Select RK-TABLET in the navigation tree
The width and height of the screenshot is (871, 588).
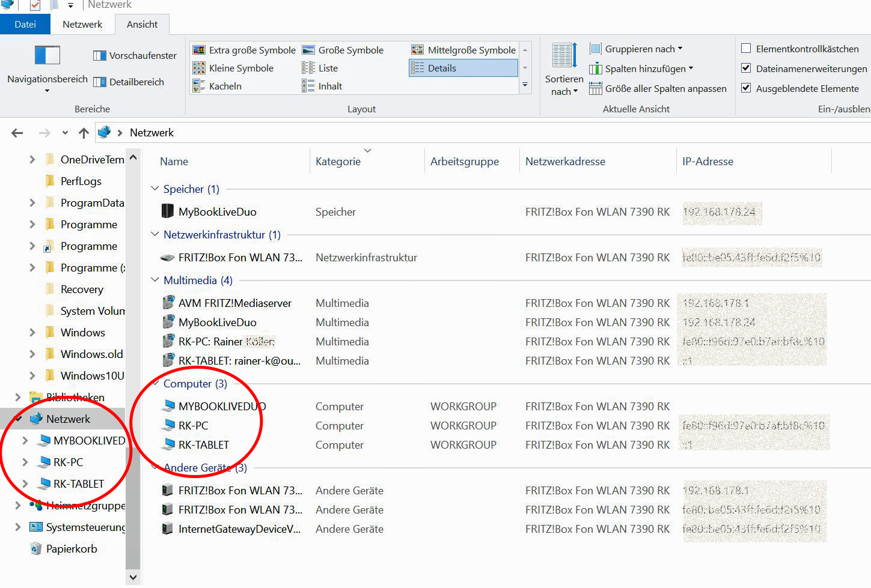click(x=78, y=483)
